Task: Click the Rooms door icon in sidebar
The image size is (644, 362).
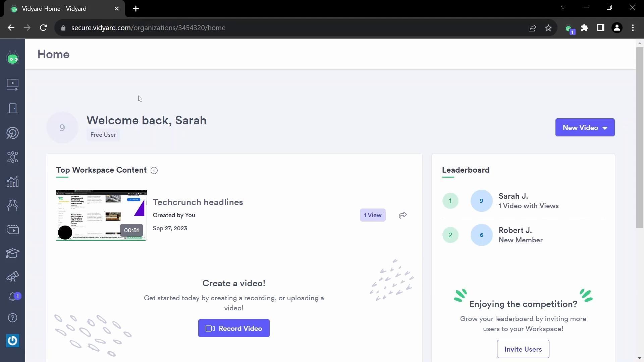Action: [x=12, y=109]
